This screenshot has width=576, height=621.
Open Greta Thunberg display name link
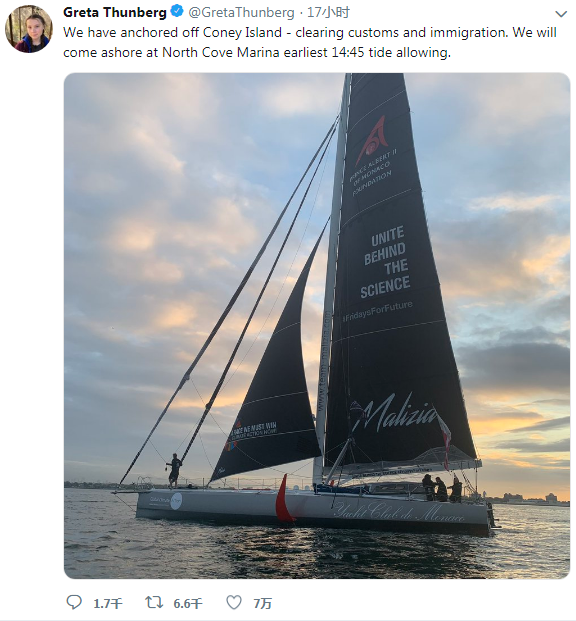pyautogui.click(x=114, y=12)
